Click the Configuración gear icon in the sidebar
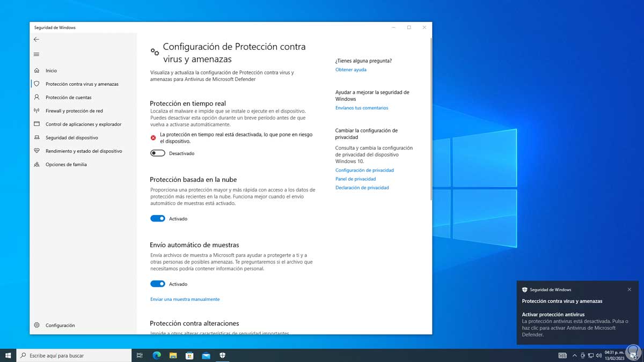The image size is (644, 362). click(36, 325)
